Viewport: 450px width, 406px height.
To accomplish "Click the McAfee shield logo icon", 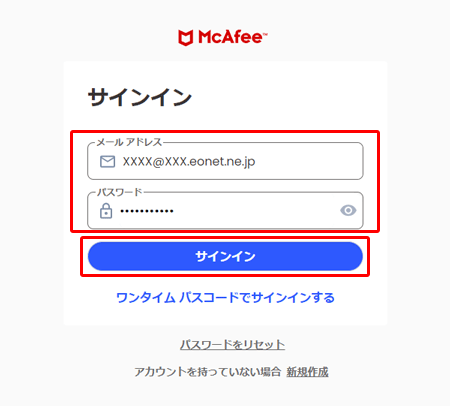I will point(186,38).
